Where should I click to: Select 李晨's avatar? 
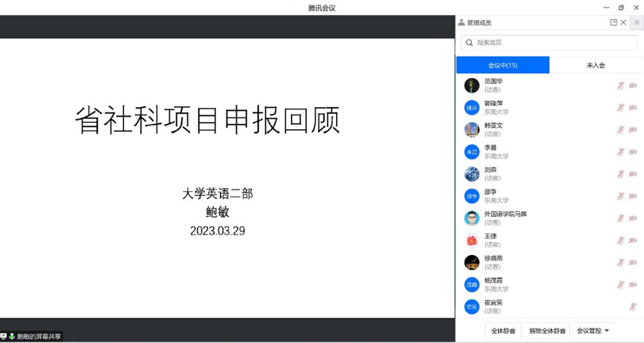coord(472,152)
